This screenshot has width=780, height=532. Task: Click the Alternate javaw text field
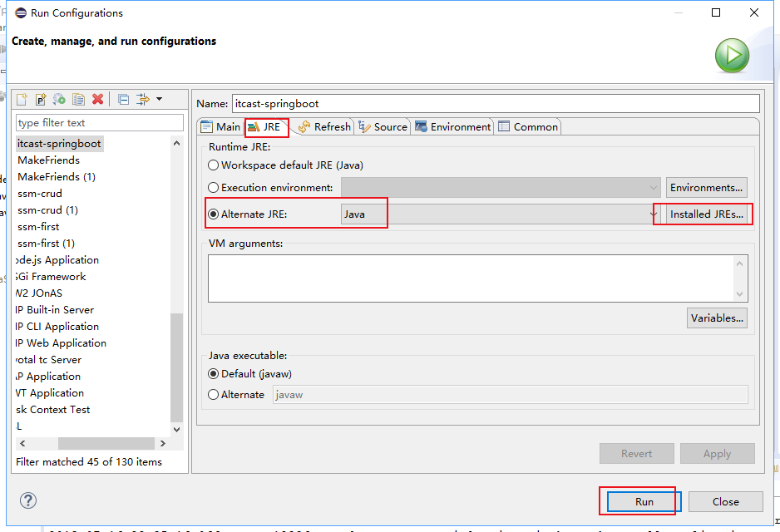[x=510, y=395]
